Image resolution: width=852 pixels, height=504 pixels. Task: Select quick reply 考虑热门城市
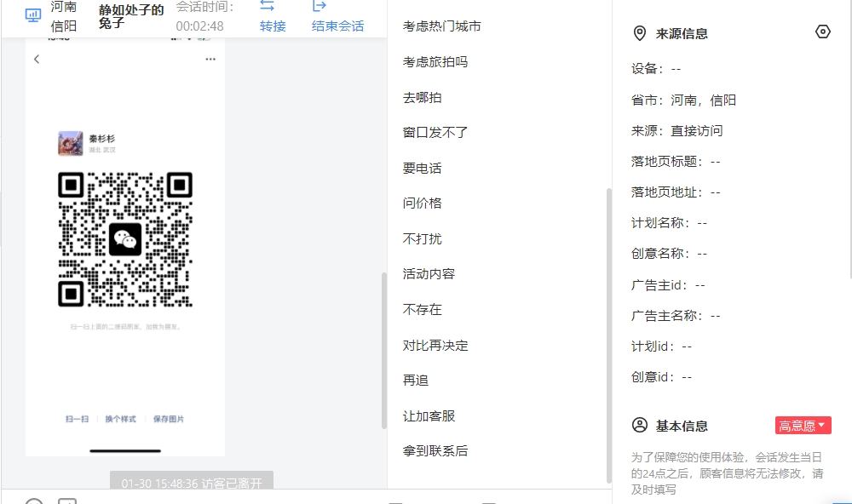tap(441, 26)
